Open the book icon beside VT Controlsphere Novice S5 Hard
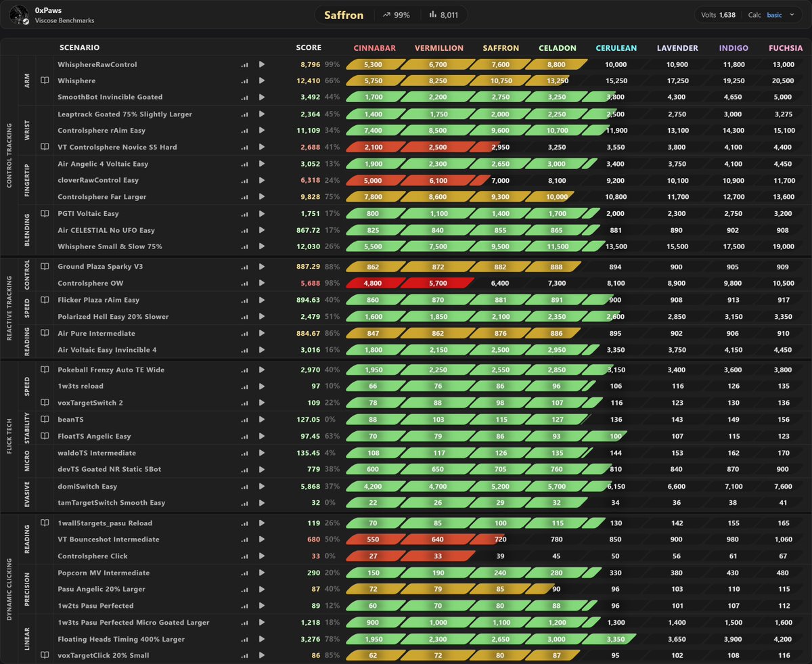 point(45,147)
